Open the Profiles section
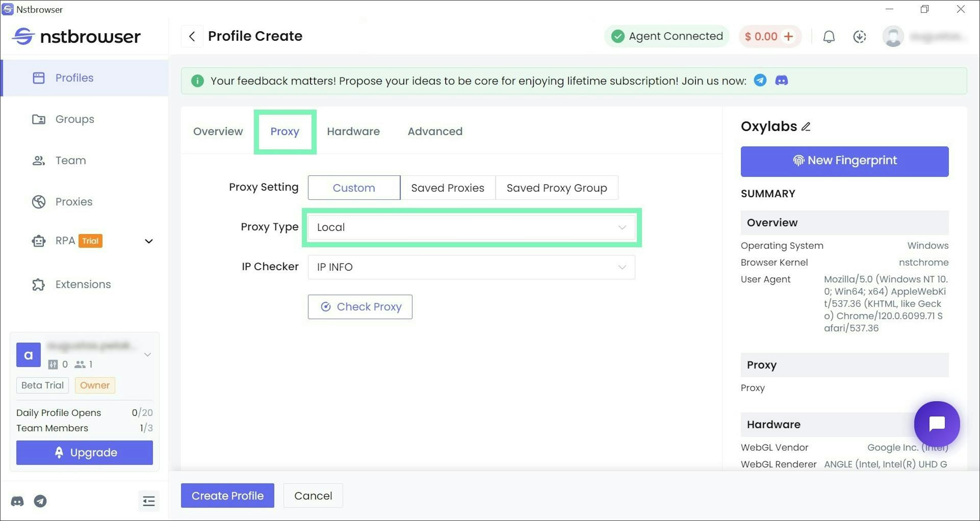Viewport: 980px width, 521px height. click(84, 78)
